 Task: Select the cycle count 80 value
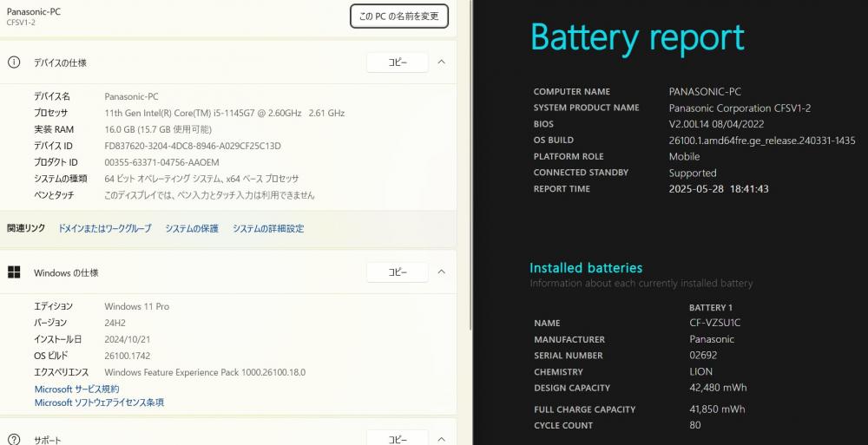pos(694,425)
